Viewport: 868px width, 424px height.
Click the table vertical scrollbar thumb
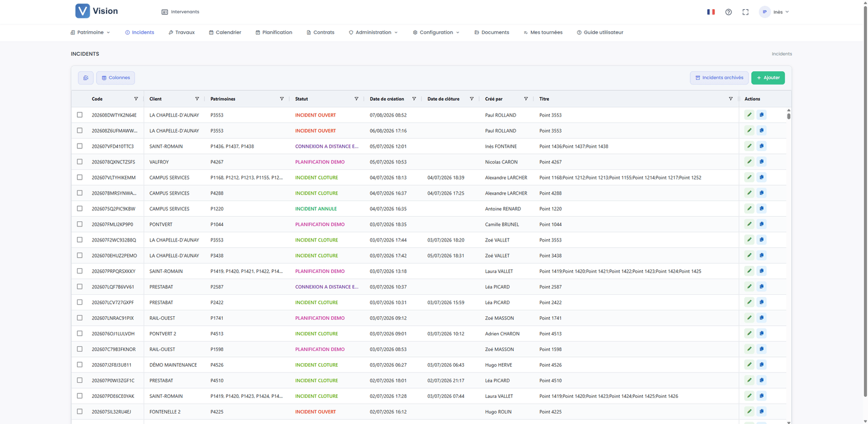tap(788, 116)
